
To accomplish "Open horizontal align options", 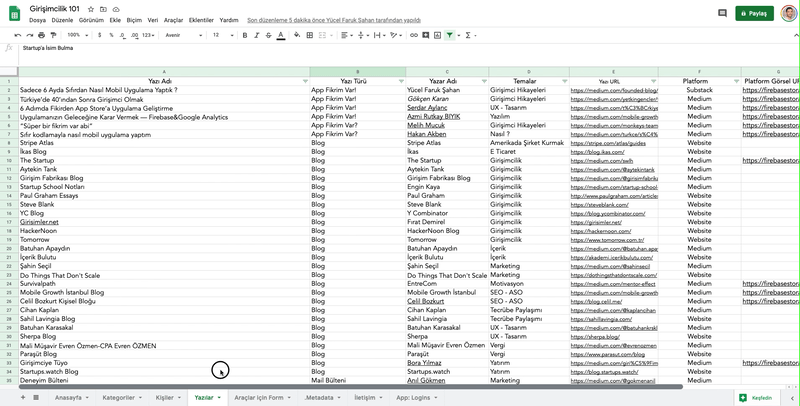I will [347, 35].
